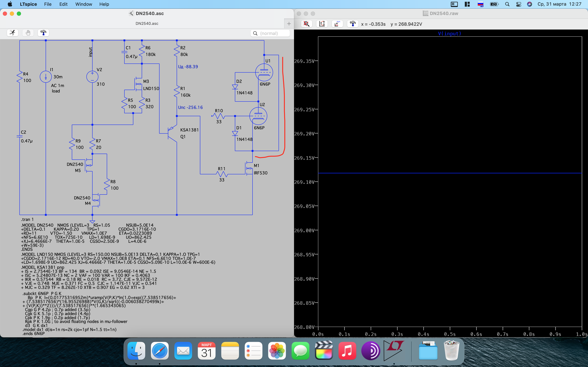
Task: Open schematic Control Panel hammer icon
Action: tap(44, 33)
